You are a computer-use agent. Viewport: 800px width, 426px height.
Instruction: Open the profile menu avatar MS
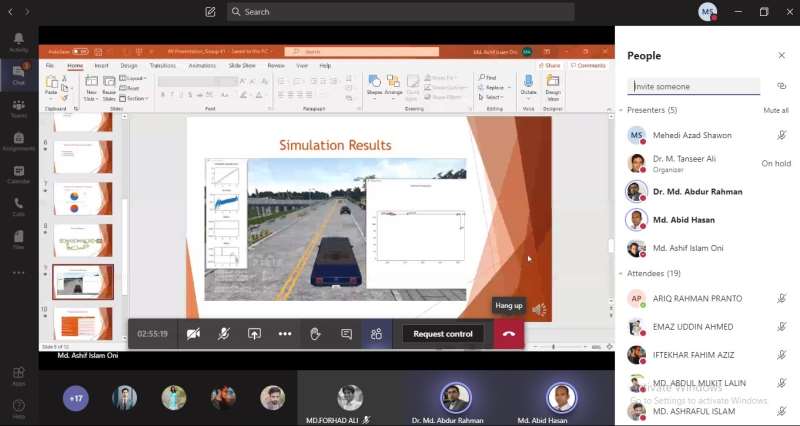(707, 12)
